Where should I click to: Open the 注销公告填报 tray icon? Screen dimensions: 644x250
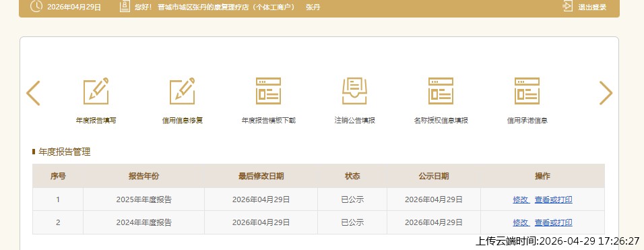tap(355, 91)
